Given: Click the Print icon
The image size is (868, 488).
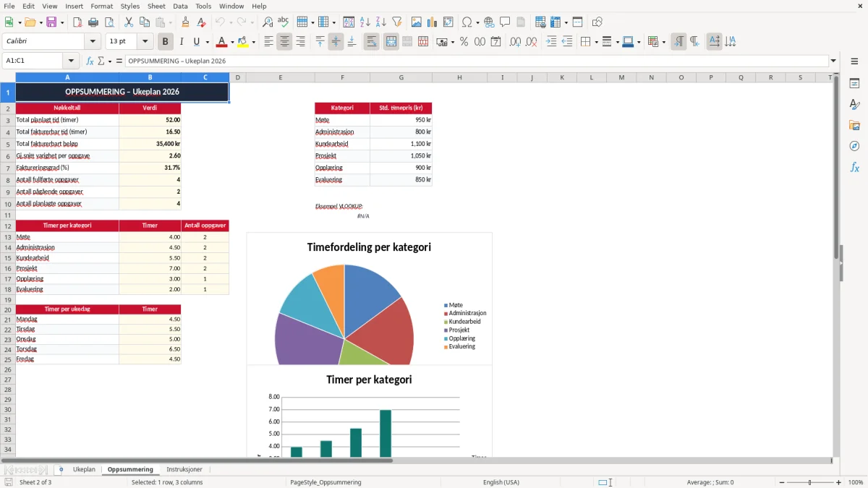Looking at the screenshot, I should [x=93, y=22].
